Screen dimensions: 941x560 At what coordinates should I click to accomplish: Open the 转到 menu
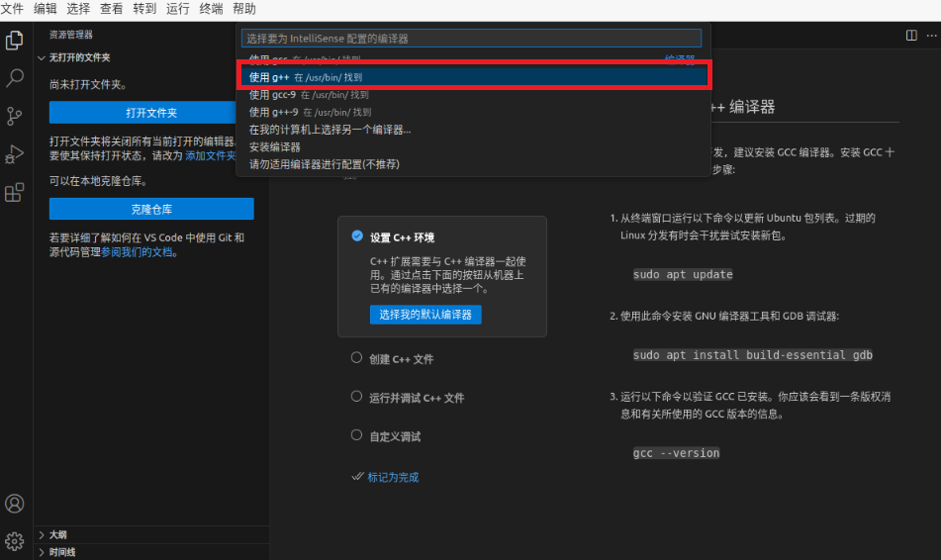[x=144, y=9]
